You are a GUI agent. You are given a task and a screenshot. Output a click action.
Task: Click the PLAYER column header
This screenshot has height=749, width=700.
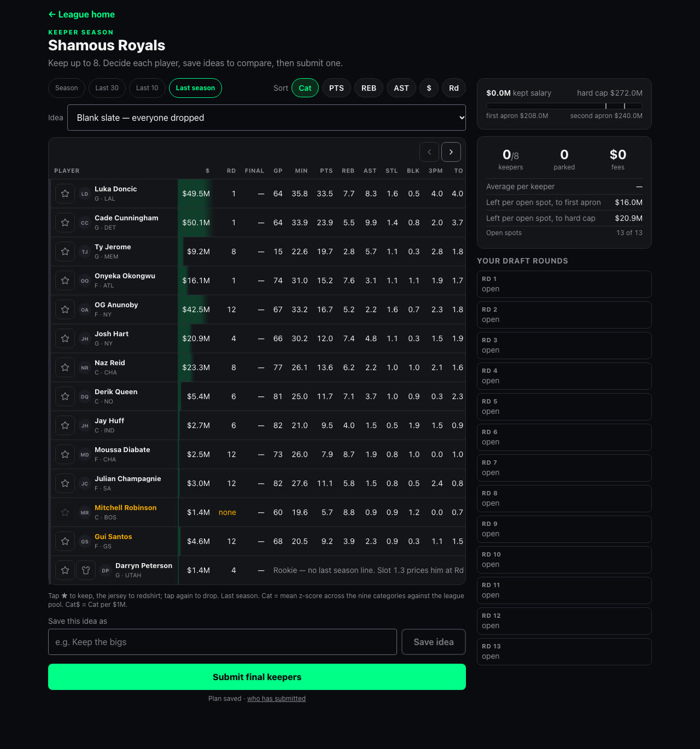click(67, 171)
